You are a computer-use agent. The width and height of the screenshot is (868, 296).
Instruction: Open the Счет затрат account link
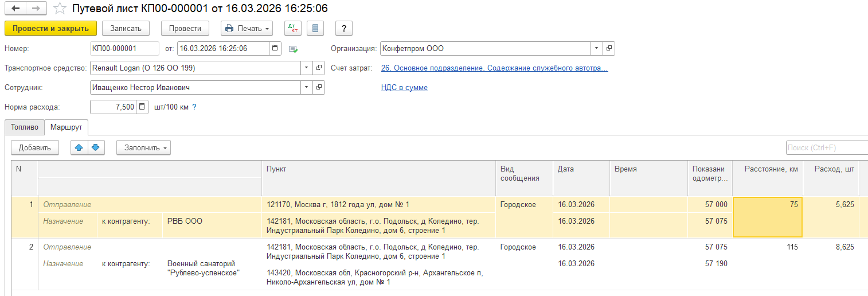[494, 68]
